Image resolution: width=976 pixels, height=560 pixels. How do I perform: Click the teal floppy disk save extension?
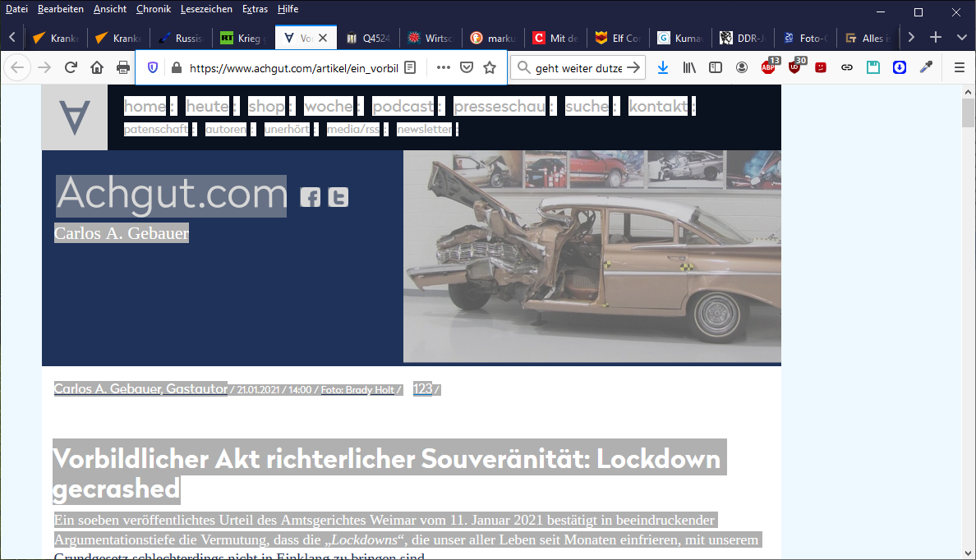tap(873, 68)
